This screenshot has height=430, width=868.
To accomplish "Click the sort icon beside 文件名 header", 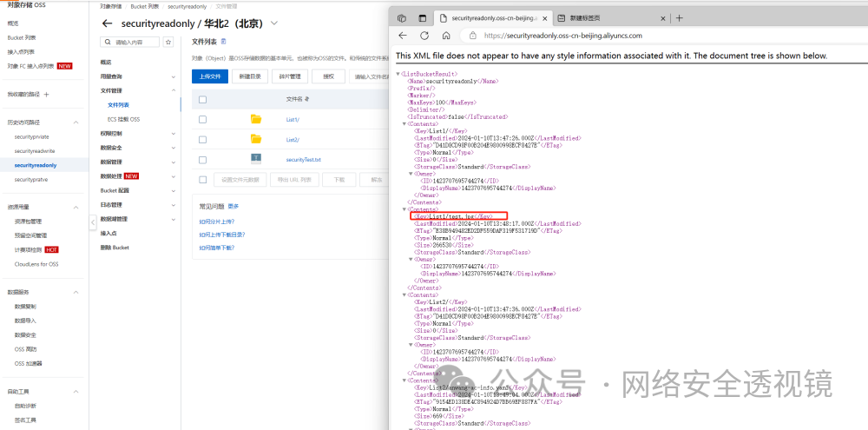I will point(307,99).
